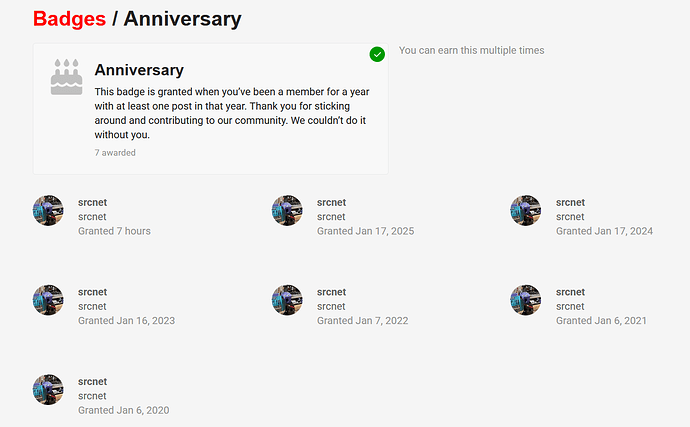
Task: Open srcnet username above Granted Jan 7, 2022
Action: 333,292
